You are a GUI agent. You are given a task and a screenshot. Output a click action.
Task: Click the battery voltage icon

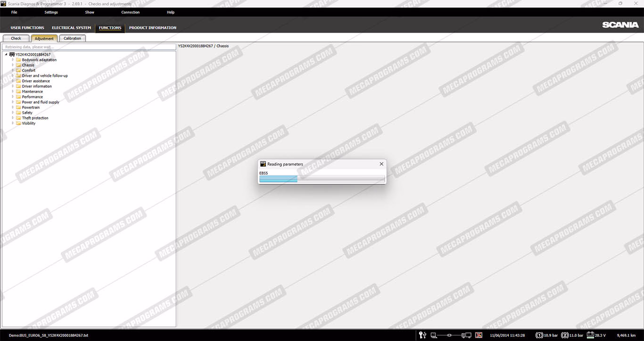(590, 335)
